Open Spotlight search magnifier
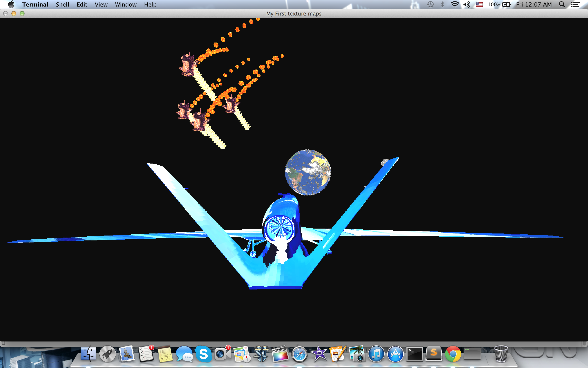 [x=562, y=4]
